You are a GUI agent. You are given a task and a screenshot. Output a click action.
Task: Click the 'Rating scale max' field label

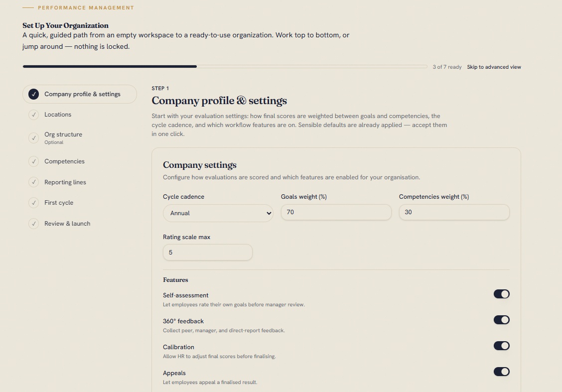click(186, 237)
